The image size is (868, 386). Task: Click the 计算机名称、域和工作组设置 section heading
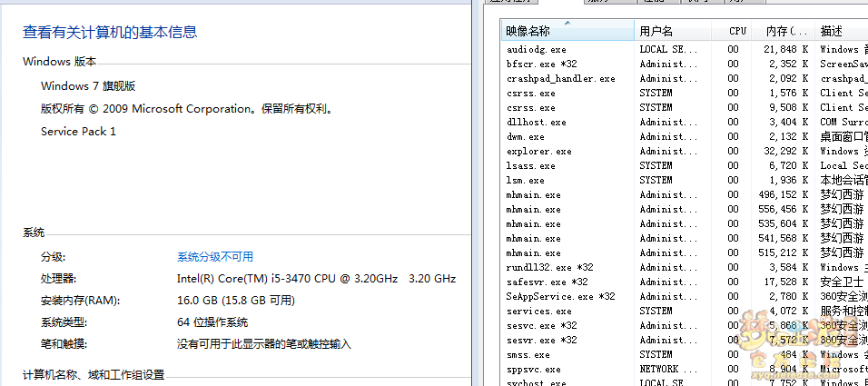tap(94, 375)
